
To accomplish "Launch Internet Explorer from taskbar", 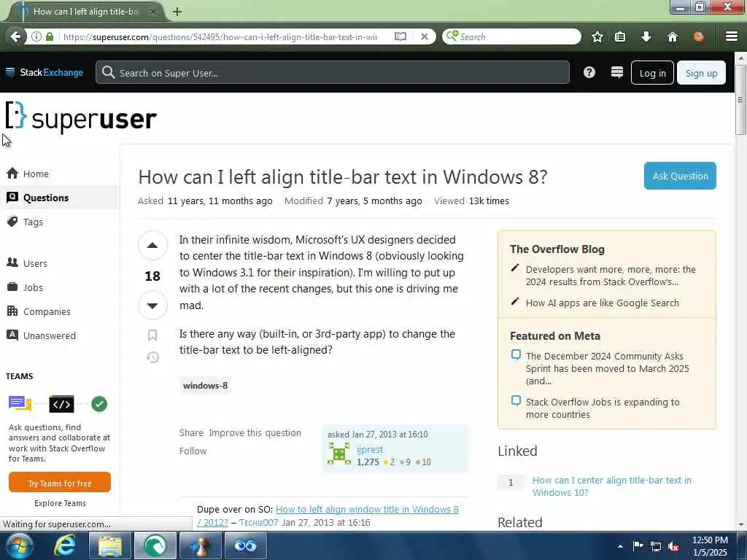I will point(65,545).
